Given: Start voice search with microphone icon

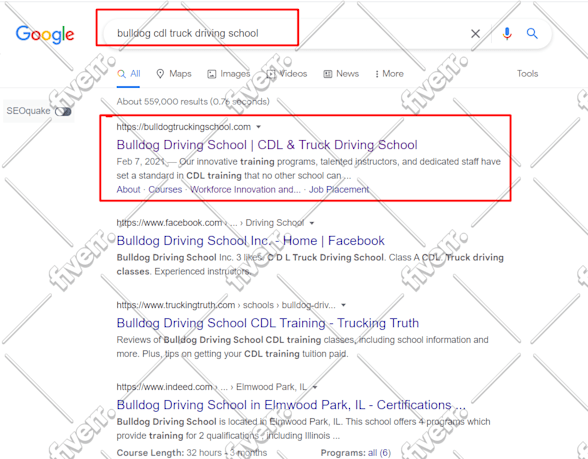Looking at the screenshot, I should click(507, 34).
